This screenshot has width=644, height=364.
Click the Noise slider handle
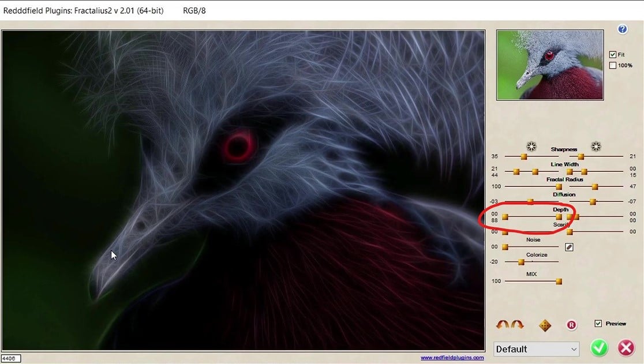[x=505, y=247]
